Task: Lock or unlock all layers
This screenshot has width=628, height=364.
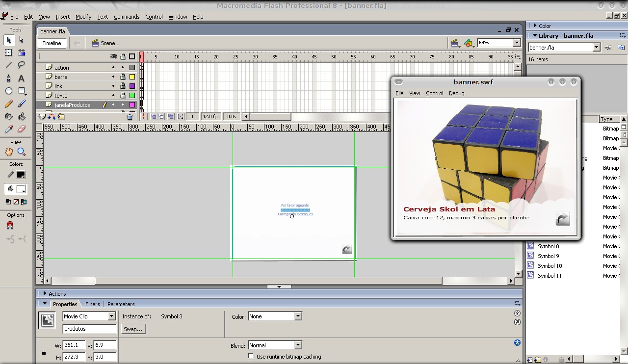Action: click(x=123, y=56)
